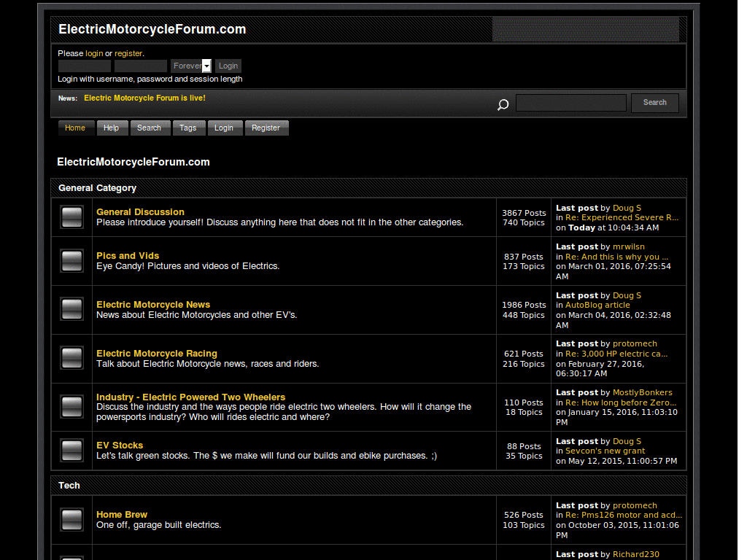Open the Register menu tab
This screenshot has height=560, width=747.
(x=266, y=128)
